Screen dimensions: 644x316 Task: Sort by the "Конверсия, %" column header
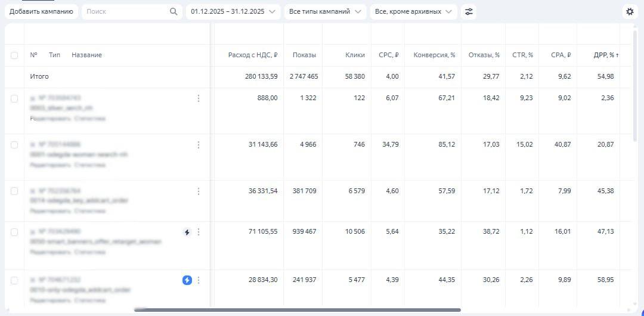(x=434, y=55)
